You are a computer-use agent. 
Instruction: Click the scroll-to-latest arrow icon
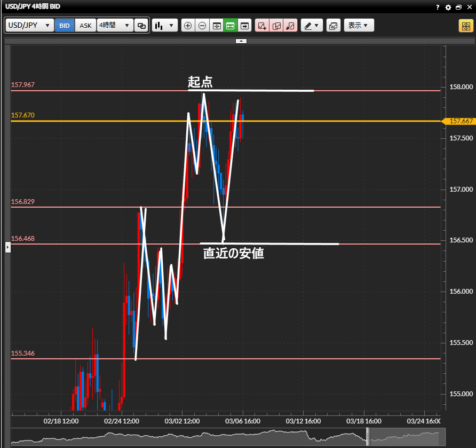pos(245,25)
